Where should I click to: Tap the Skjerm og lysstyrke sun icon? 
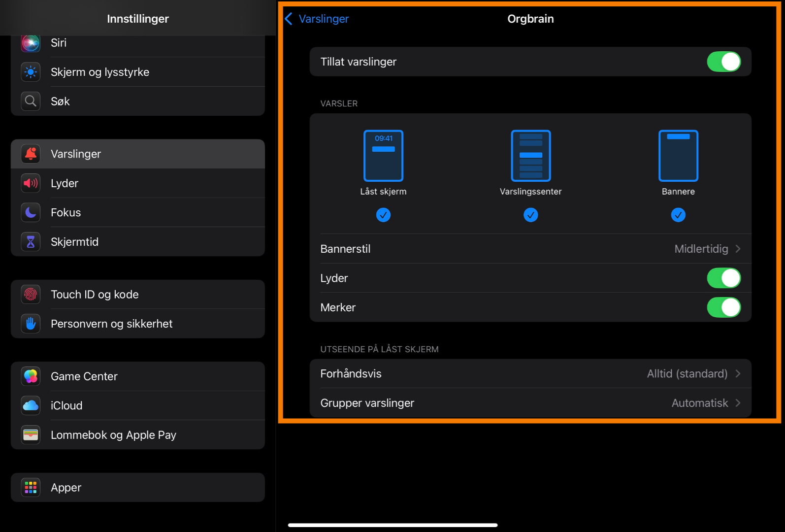[31, 72]
